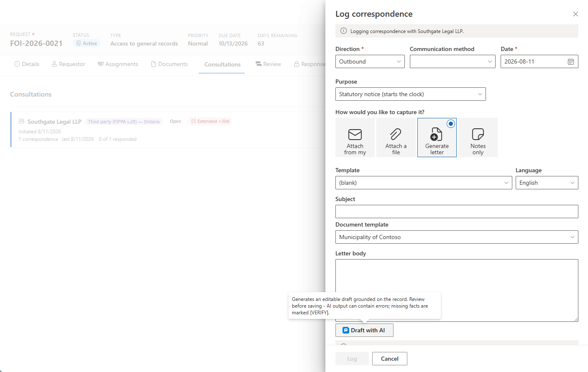The width and height of the screenshot is (588, 372).
Task: Click the document-plus Generate letter icon
Action: (x=437, y=134)
